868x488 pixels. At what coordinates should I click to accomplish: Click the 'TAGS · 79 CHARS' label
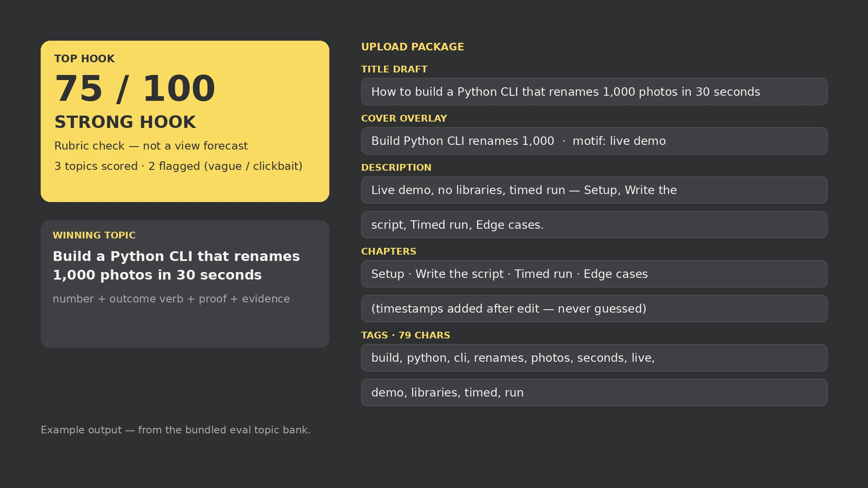[x=406, y=335]
